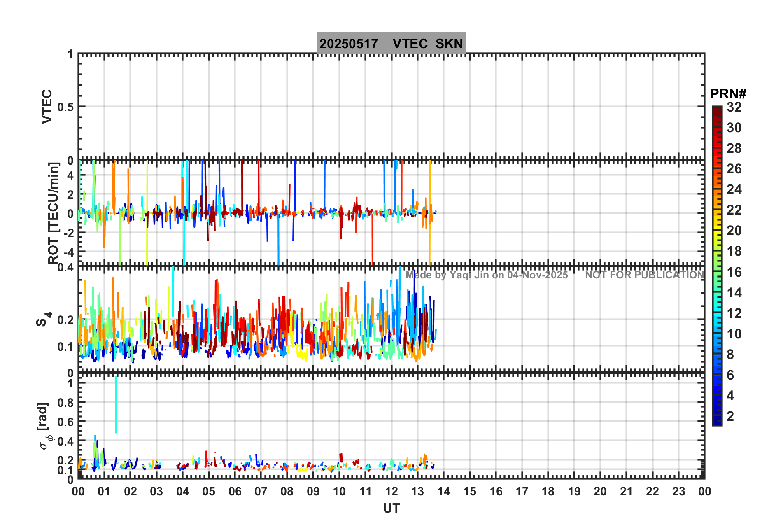Click the 12 hour tick on UT axis

point(391,491)
